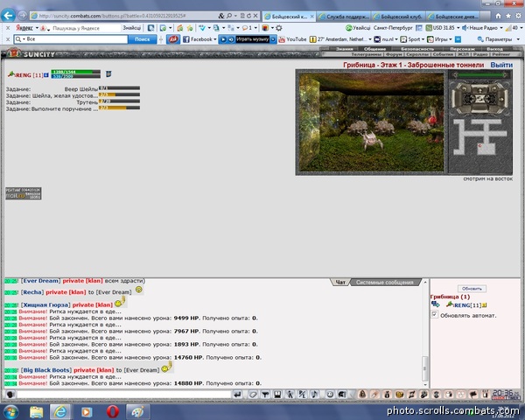Open the Персонаж game menu
The height and width of the screenshot is (420, 525).
point(462,49)
